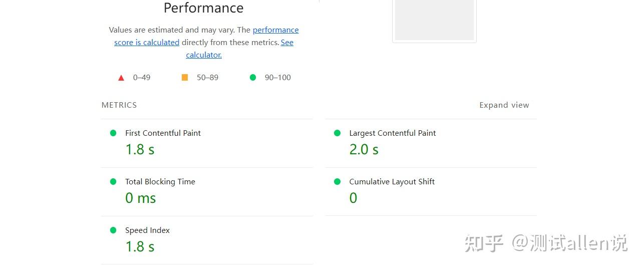The width and height of the screenshot is (644, 269).
Task: Click green dot beside Total Blocking Time
Action: click(x=113, y=181)
